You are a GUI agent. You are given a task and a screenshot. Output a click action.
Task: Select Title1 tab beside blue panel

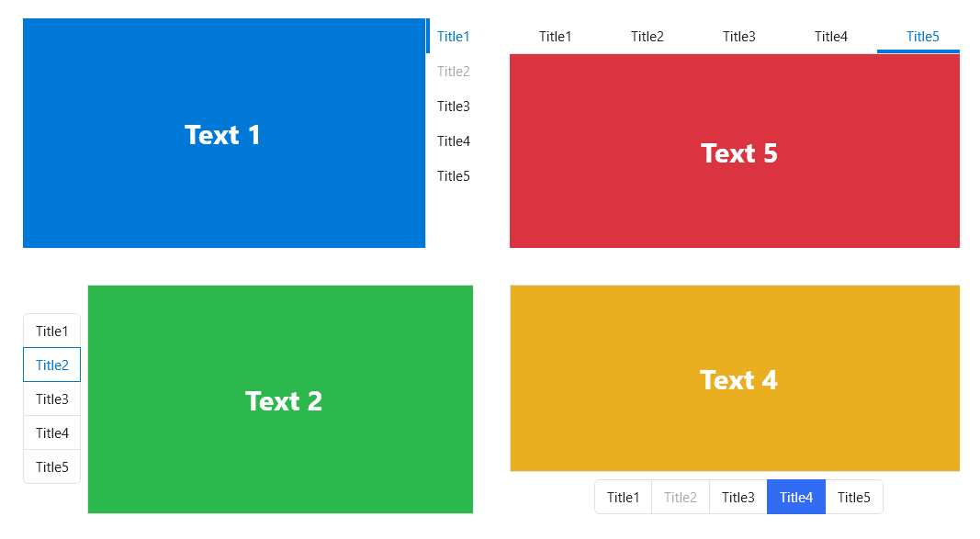pos(453,36)
